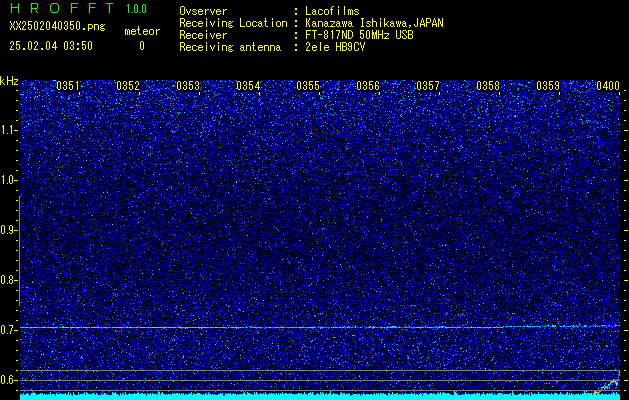Click the HROFFT title text
The image size is (629, 400).
point(62,8)
